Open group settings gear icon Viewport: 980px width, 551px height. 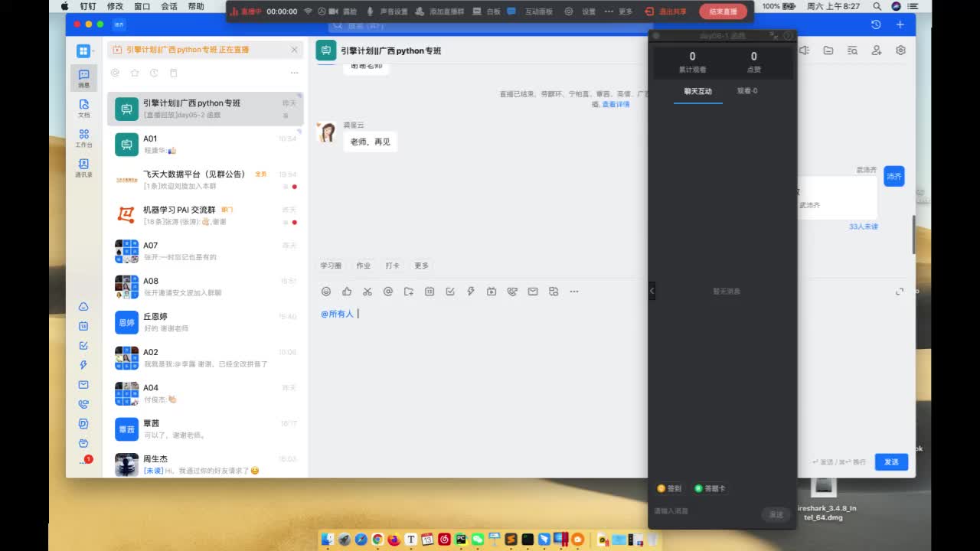pyautogui.click(x=900, y=51)
